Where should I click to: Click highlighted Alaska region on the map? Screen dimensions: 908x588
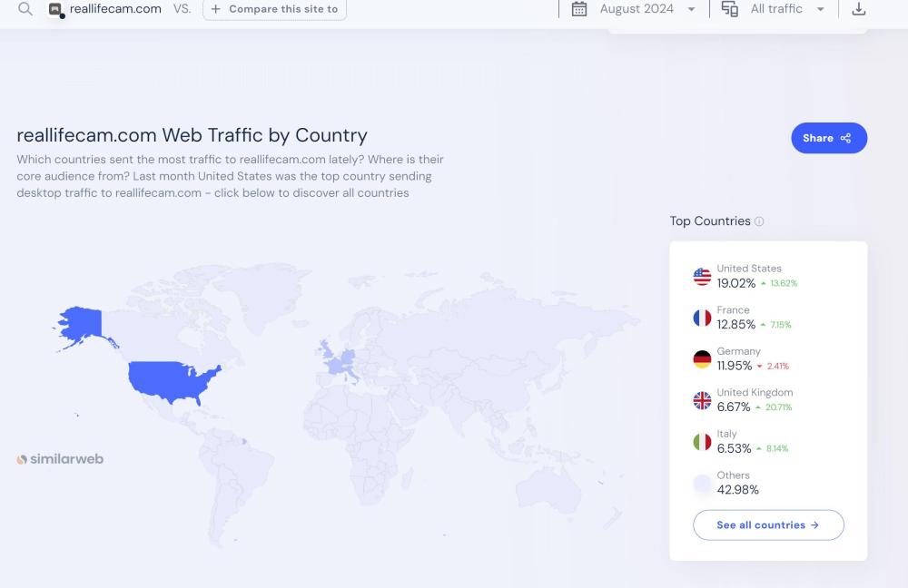point(80,321)
